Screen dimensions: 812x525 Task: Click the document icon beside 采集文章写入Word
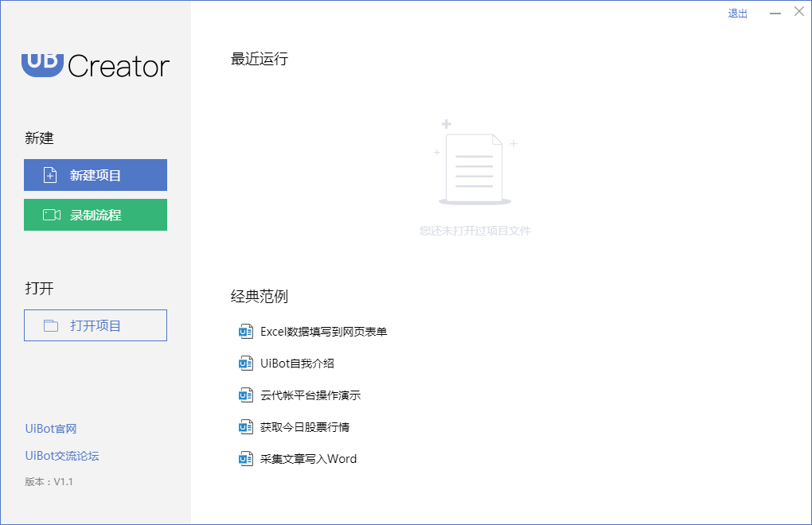click(x=246, y=458)
